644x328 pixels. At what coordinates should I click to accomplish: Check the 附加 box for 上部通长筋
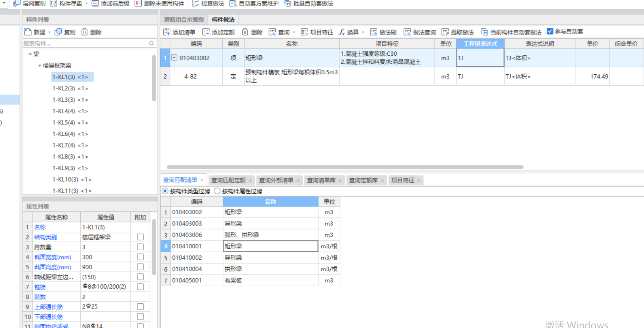tap(140, 307)
